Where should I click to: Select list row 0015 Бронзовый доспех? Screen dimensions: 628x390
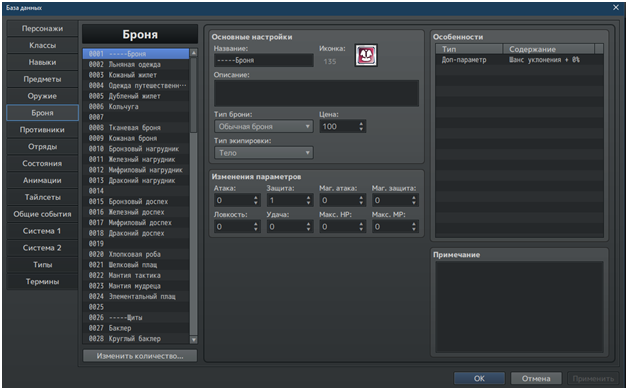(136, 201)
